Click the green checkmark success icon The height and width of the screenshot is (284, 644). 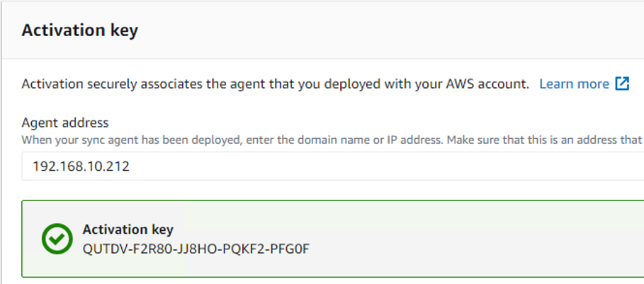click(57, 239)
